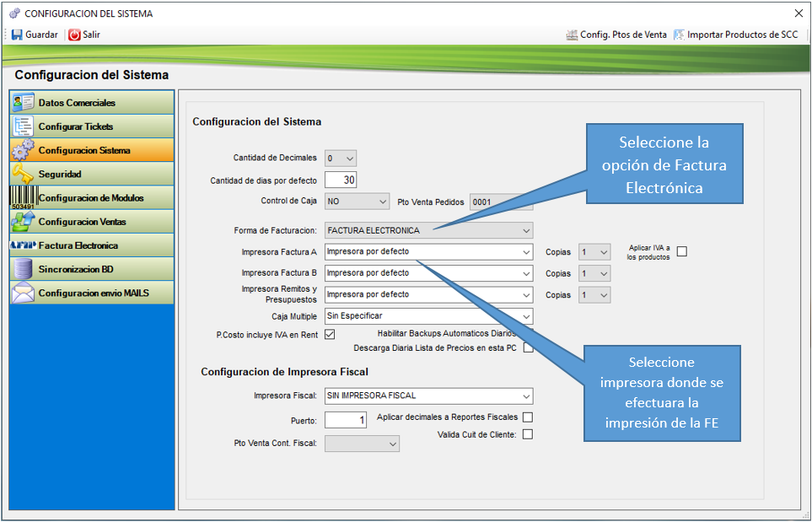Uncheck P.Costo incluye IVA en Rent
Screen dimensions: 812x522
[330, 335]
